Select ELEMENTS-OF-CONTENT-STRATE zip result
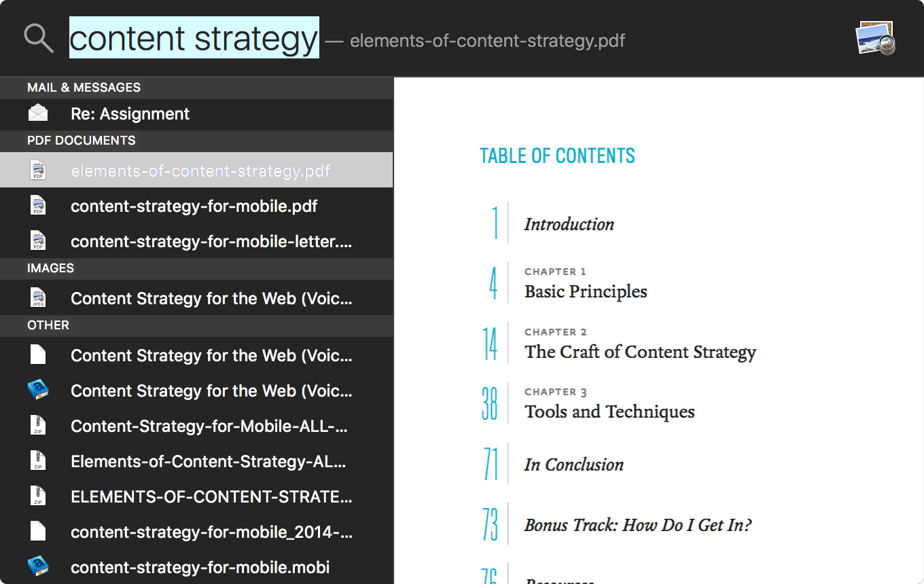 pos(196,496)
